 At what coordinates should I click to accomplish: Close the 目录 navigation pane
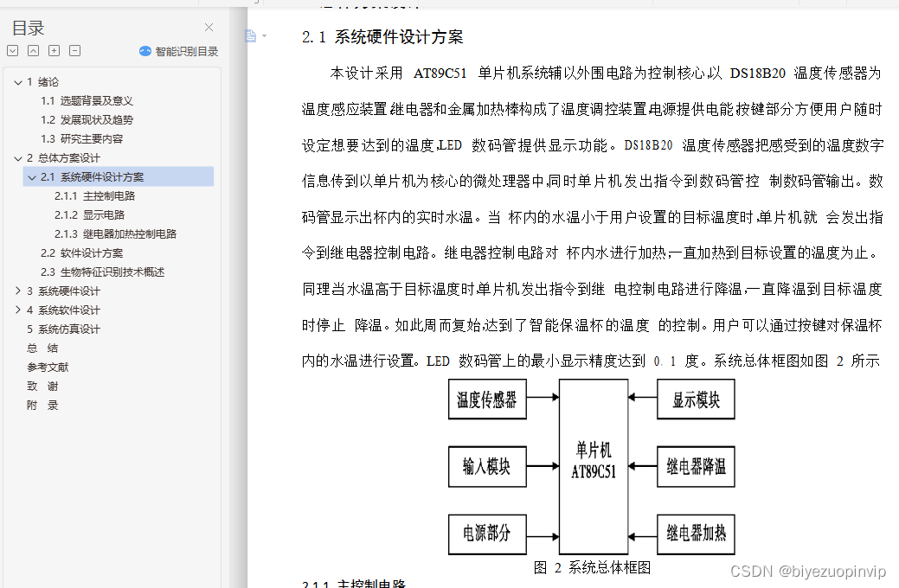(x=209, y=28)
